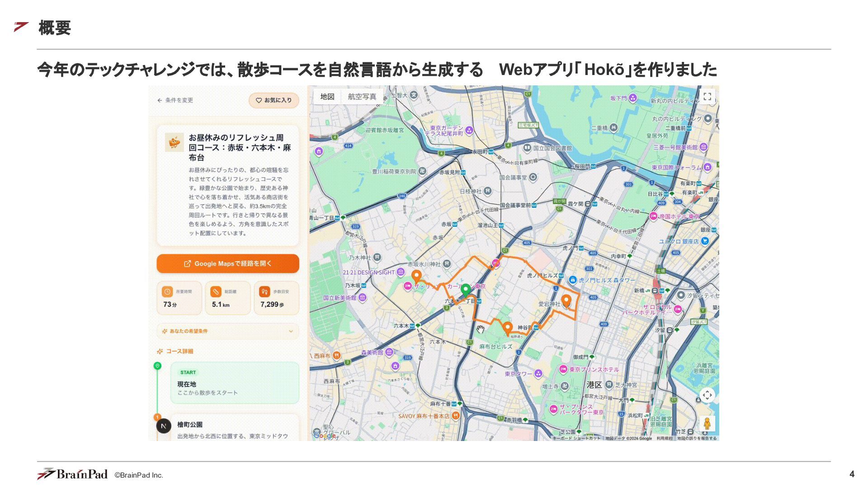Click the 東京タワー attraction icon
The height and width of the screenshot is (488, 868).
[x=538, y=374]
